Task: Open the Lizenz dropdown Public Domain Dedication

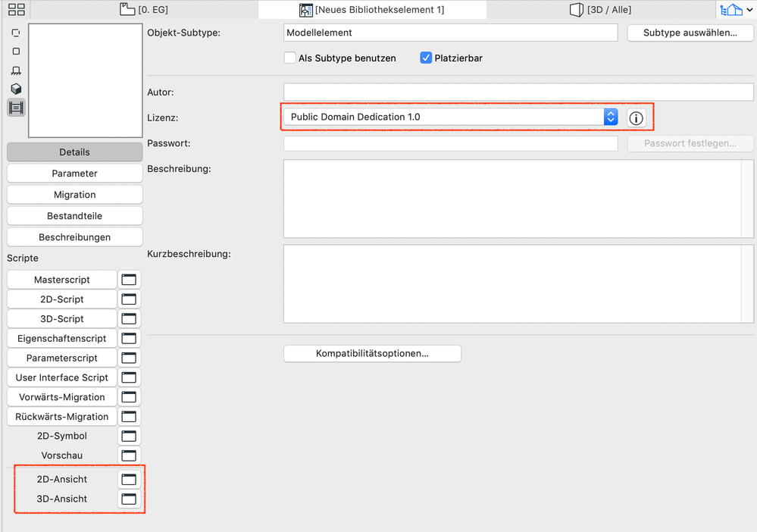Action: pyautogui.click(x=450, y=117)
